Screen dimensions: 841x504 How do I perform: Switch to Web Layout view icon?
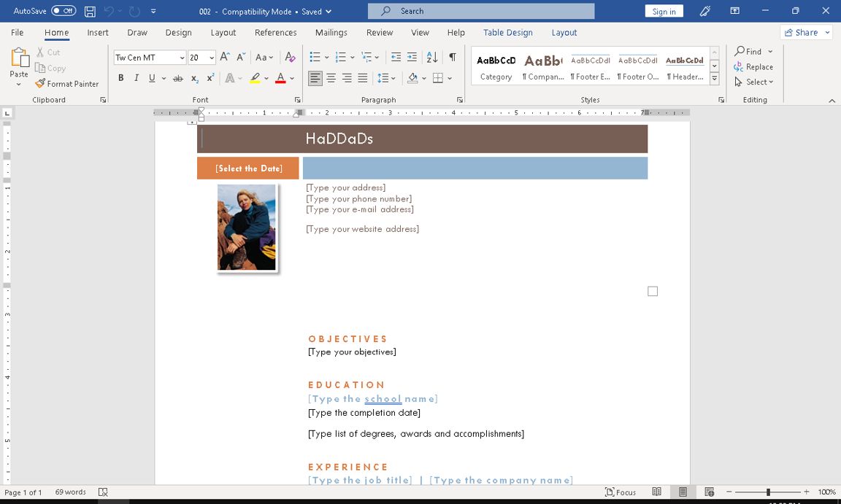(709, 492)
